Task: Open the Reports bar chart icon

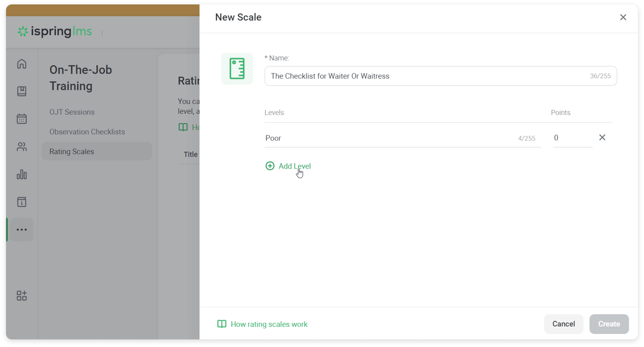Action: click(x=22, y=174)
